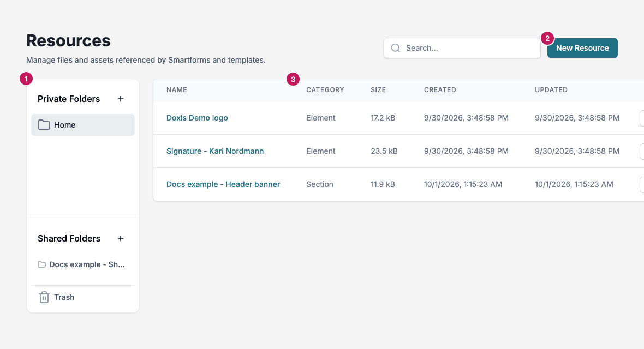Focus the Search input field
644x349 pixels.
pyautogui.click(x=462, y=48)
